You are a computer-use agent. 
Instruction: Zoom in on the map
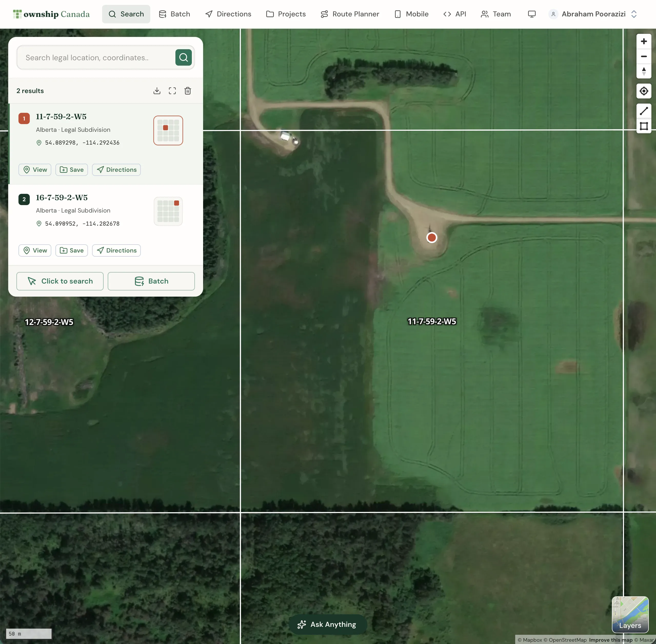pyautogui.click(x=643, y=41)
